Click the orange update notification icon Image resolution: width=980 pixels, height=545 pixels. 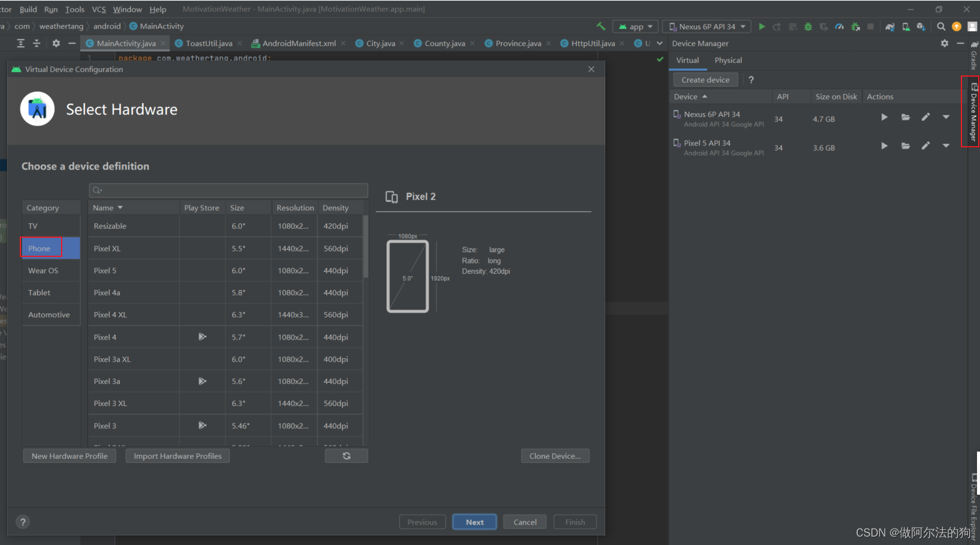click(957, 26)
